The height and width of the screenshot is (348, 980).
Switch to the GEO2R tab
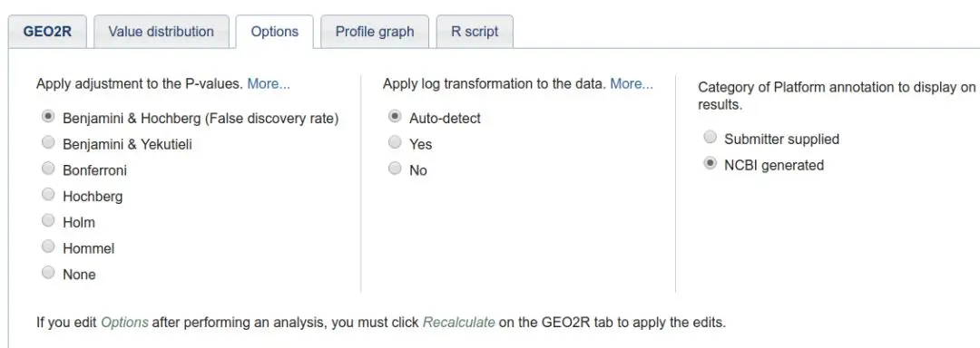coord(47,31)
